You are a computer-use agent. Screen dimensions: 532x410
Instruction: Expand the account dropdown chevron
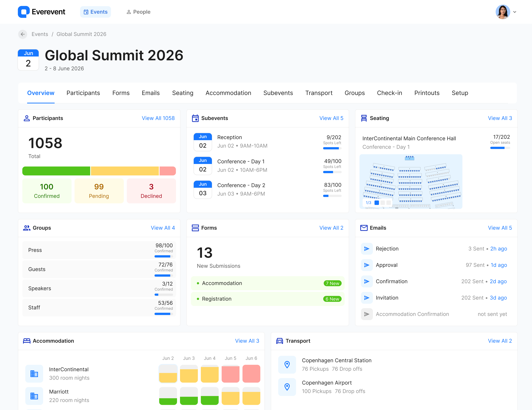pos(515,12)
